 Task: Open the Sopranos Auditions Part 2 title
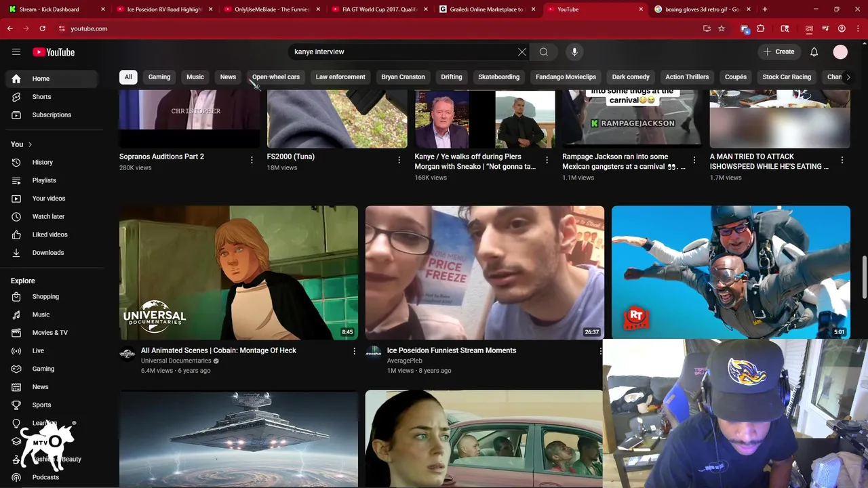click(x=161, y=157)
